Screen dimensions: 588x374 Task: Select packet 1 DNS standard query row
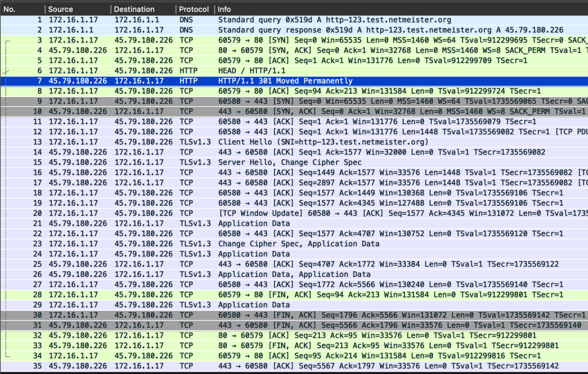click(294, 20)
